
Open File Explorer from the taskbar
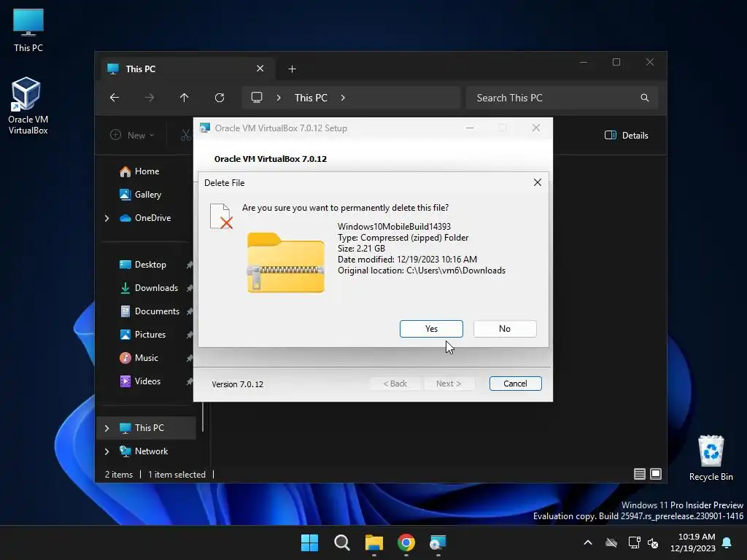(x=374, y=542)
